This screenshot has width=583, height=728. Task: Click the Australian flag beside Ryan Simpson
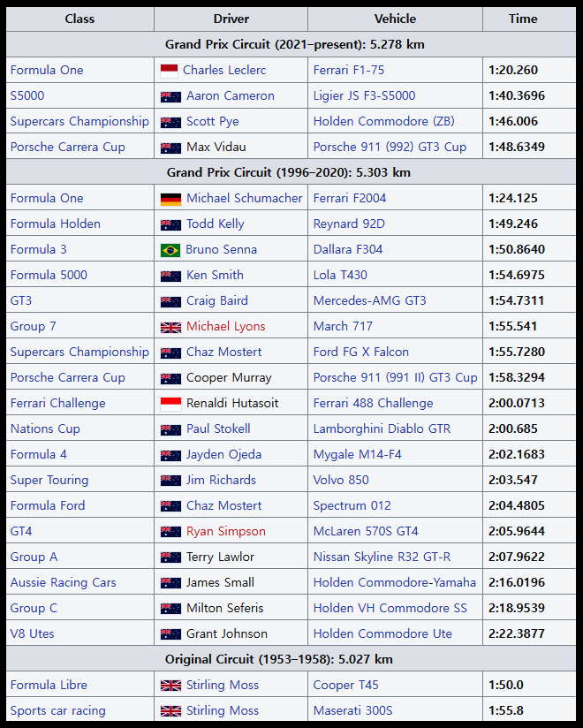coord(170,532)
